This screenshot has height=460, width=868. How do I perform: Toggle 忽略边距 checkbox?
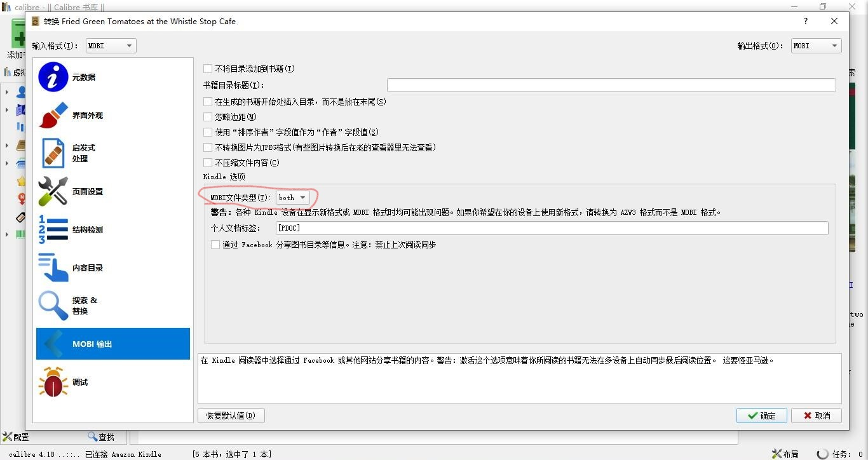pos(208,117)
